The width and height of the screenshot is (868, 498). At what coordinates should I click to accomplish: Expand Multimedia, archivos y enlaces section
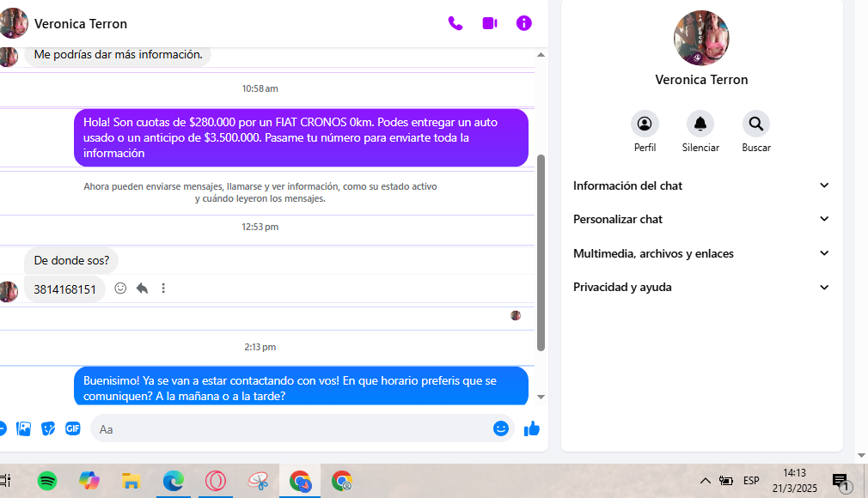pyautogui.click(x=701, y=253)
